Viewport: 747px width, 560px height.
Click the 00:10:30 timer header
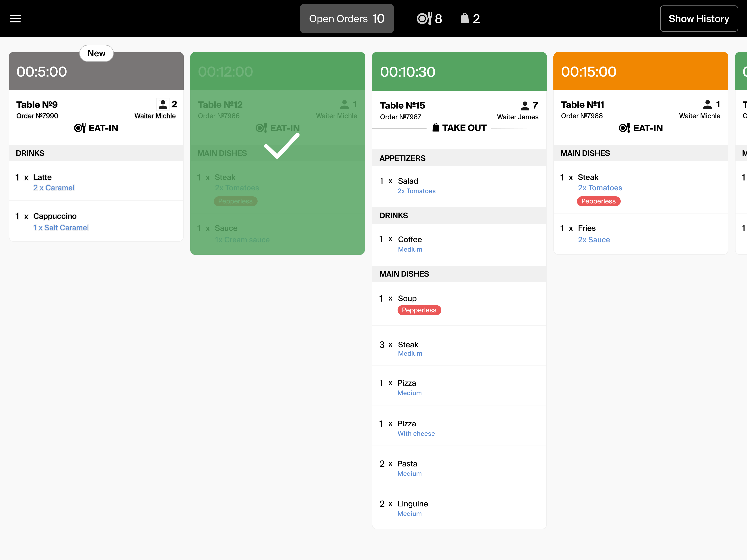click(x=459, y=71)
